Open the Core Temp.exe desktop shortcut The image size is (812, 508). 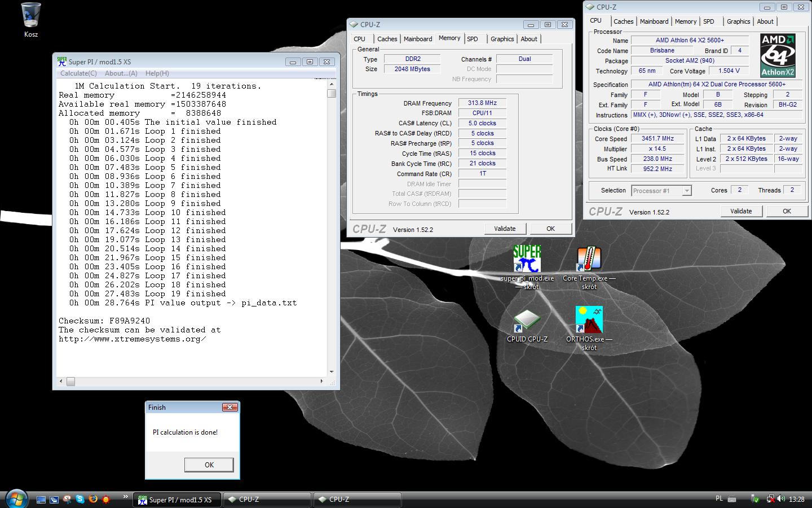589,259
